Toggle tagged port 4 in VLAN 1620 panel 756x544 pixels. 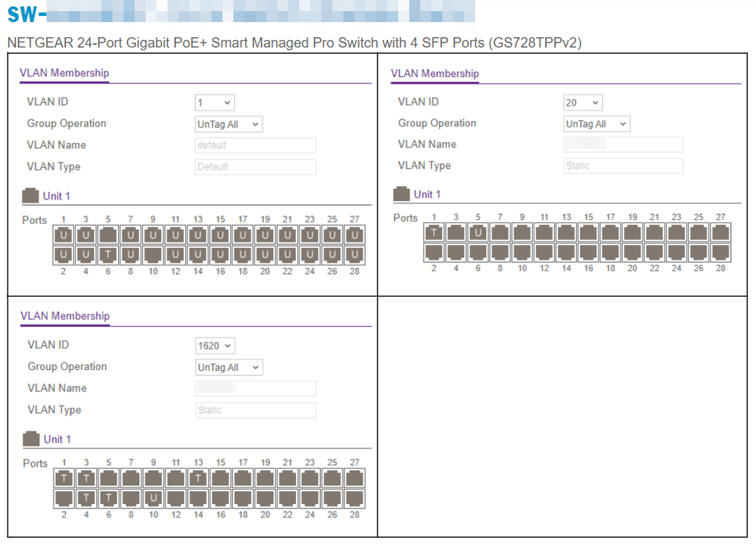pos(86,498)
